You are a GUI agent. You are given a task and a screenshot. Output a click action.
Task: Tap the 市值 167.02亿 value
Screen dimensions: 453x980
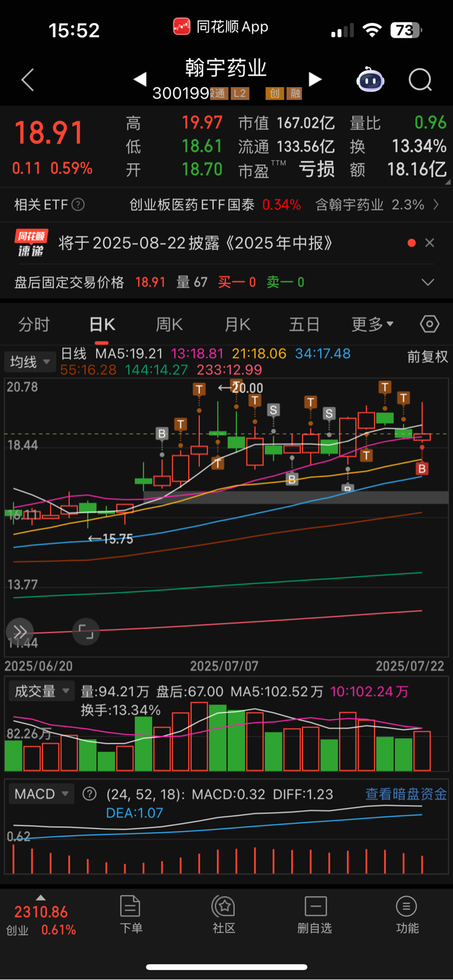287,123
